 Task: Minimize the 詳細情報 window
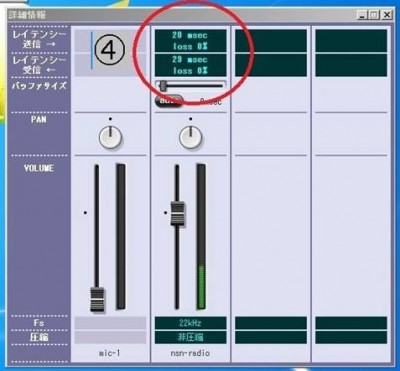362,15
